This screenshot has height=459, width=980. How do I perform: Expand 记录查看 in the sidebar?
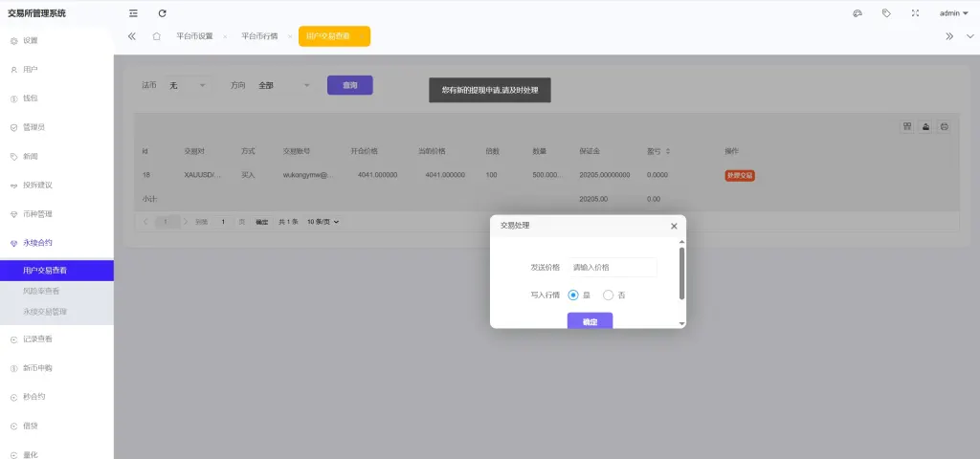point(56,339)
